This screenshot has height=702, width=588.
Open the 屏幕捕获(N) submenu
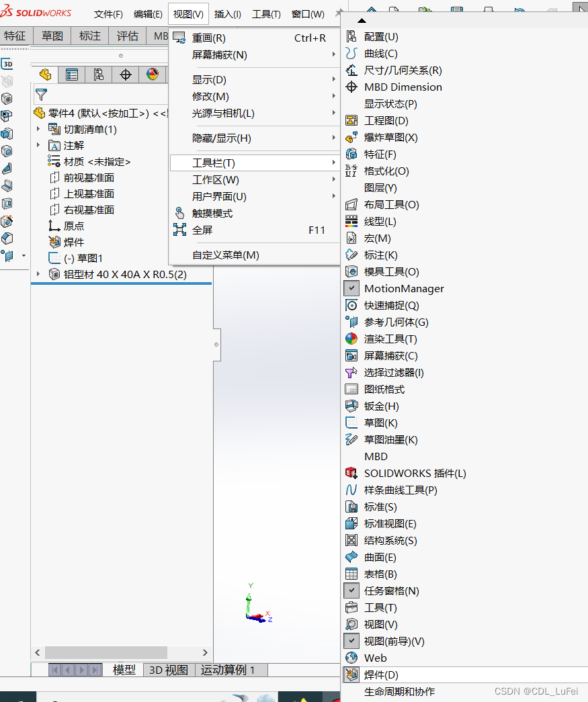click(x=255, y=55)
